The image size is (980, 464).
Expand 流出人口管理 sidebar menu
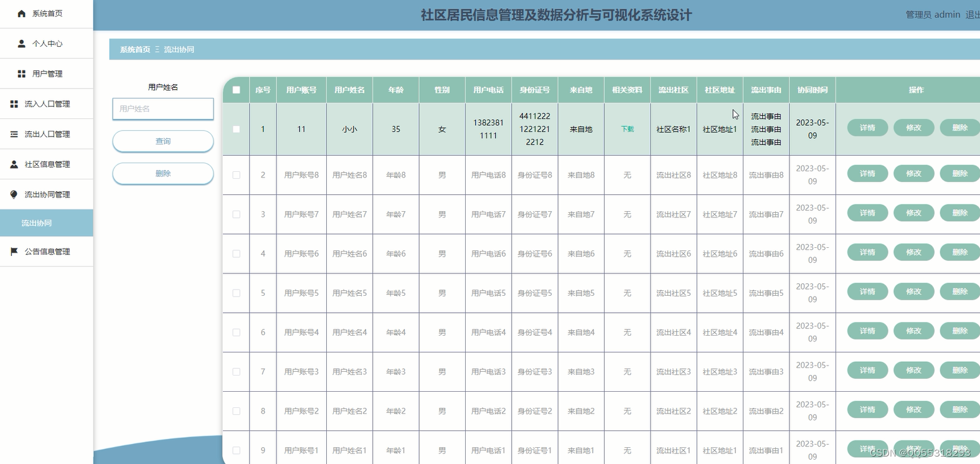pyautogui.click(x=47, y=134)
